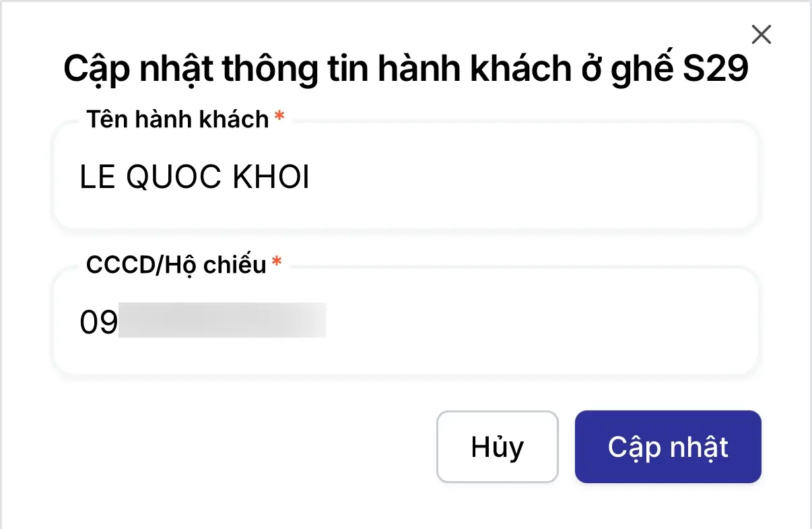Select the name text LE QUOC KHOI
Viewport: 812px width, 529px height.
click(x=195, y=177)
